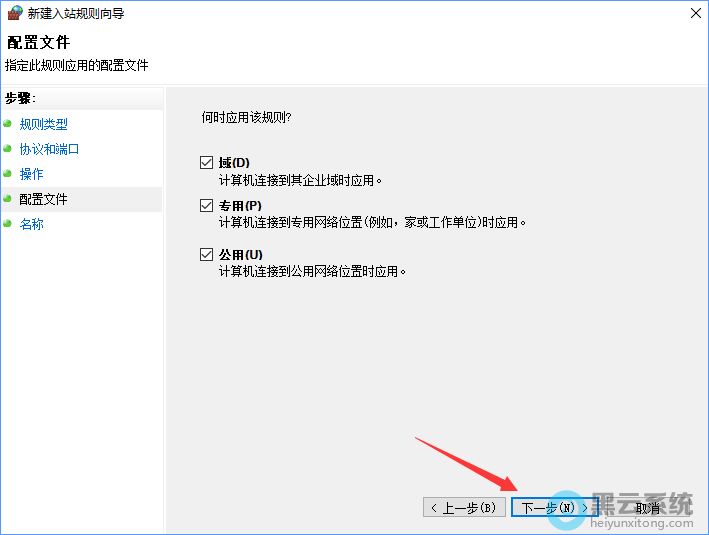Toggle the 域(D) domain checkbox
Image resolution: width=709 pixels, height=535 pixels.
[207, 162]
